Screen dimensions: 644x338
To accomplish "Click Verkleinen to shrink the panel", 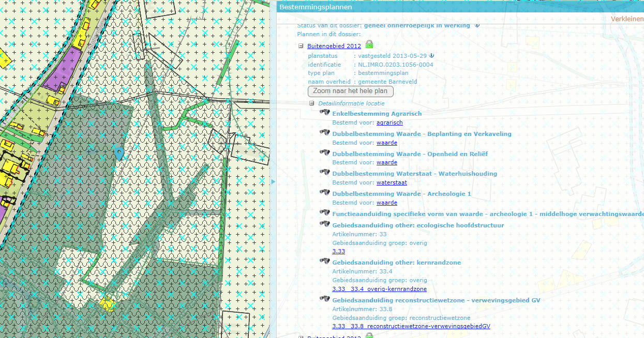I will (x=627, y=19).
